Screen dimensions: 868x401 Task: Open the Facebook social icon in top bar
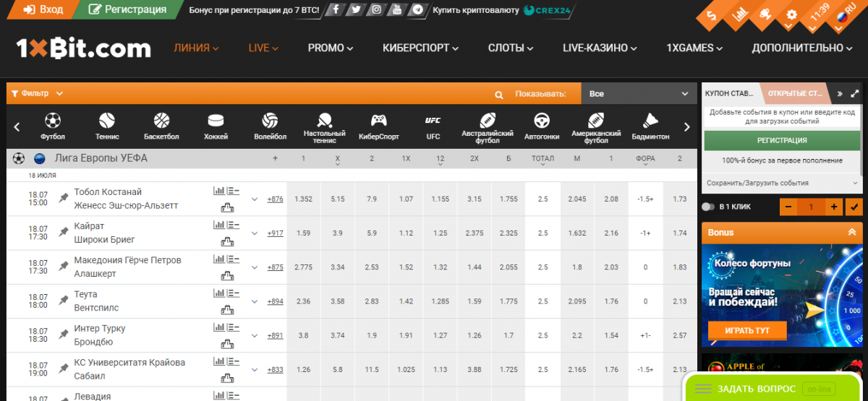click(334, 10)
